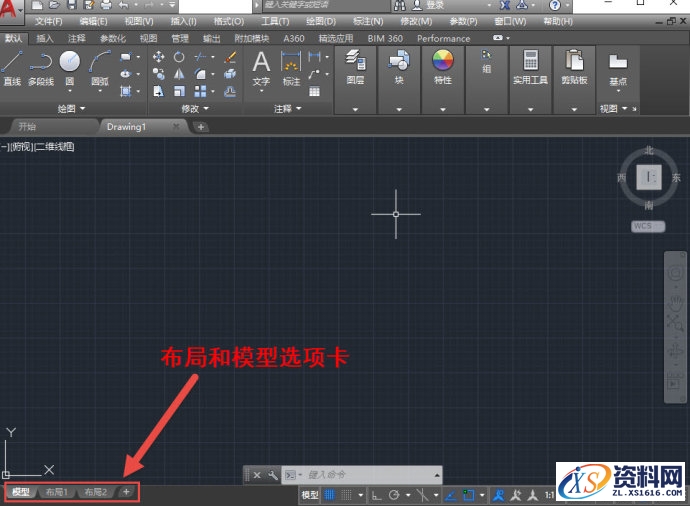This screenshot has width=690, height=506.
Task: Activate the Fillet tool
Action: (200, 74)
